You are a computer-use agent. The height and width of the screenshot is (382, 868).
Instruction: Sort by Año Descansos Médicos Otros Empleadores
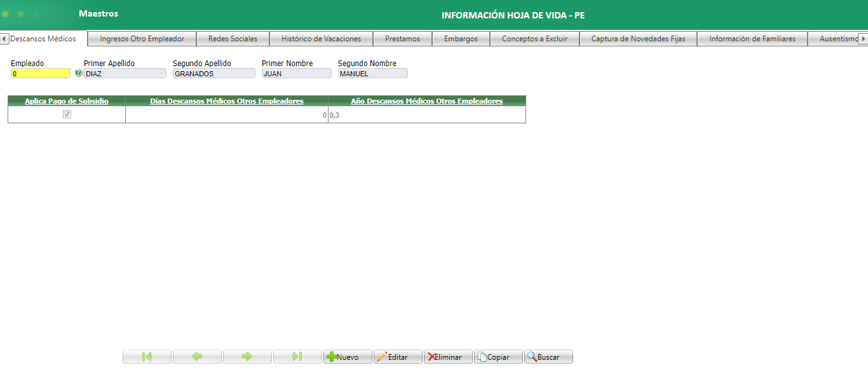coord(426,101)
